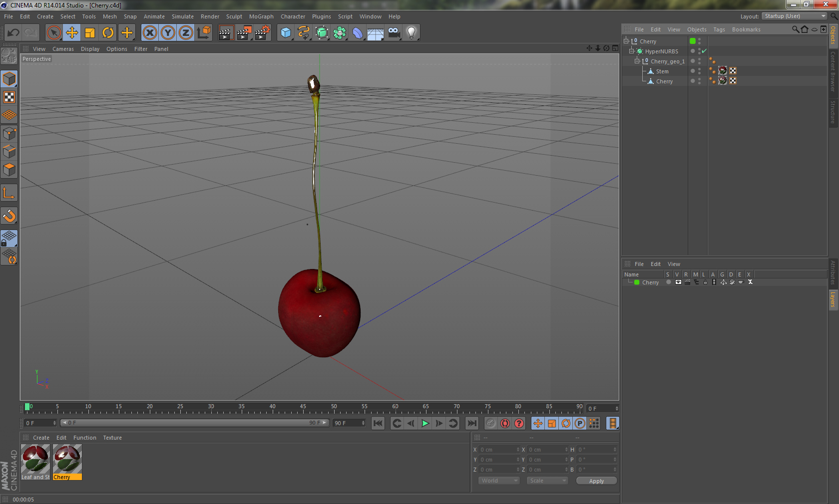Open the Content Browser side tab
This screenshot has width=839, height=504.
[833, 71]
